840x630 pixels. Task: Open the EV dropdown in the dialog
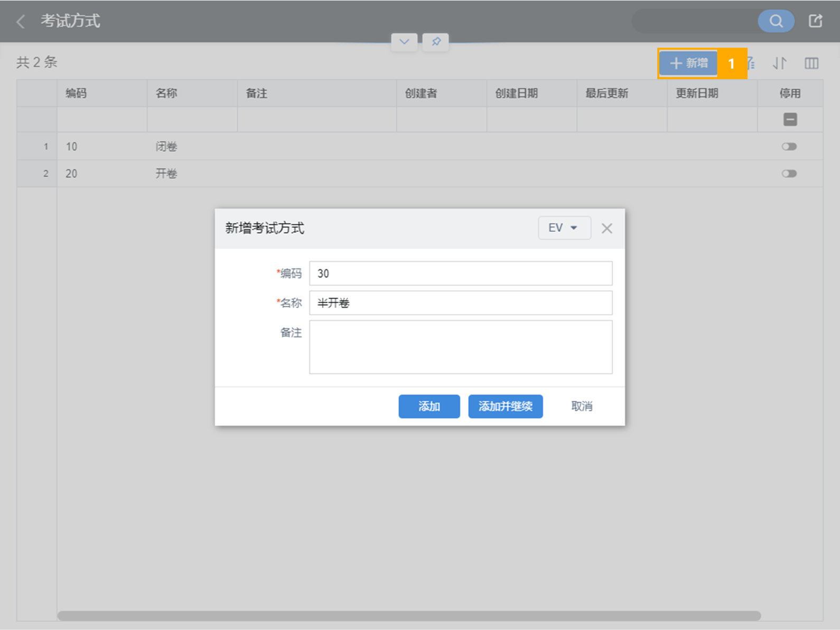pos(564,228)
